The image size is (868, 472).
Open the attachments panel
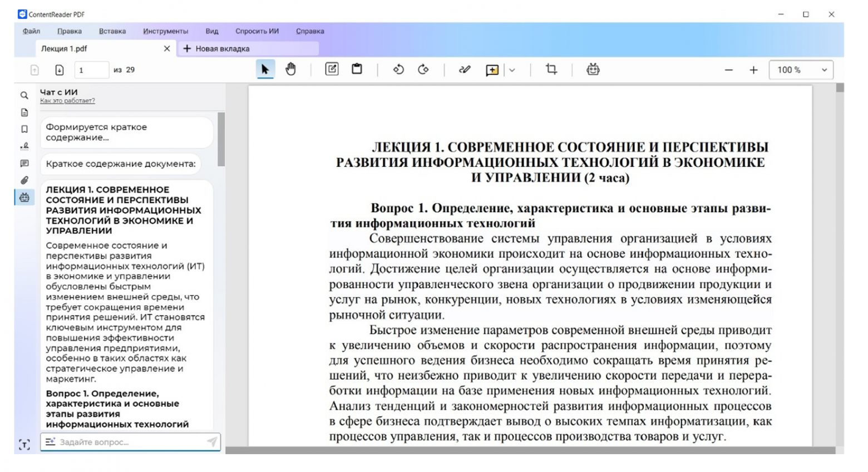coord(24,179)
